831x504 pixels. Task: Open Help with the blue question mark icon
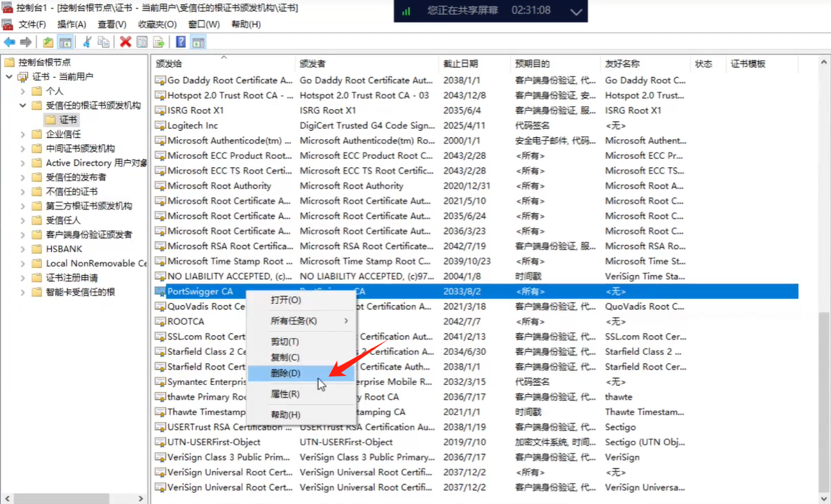pyautogui.click(x=181, y=42)
